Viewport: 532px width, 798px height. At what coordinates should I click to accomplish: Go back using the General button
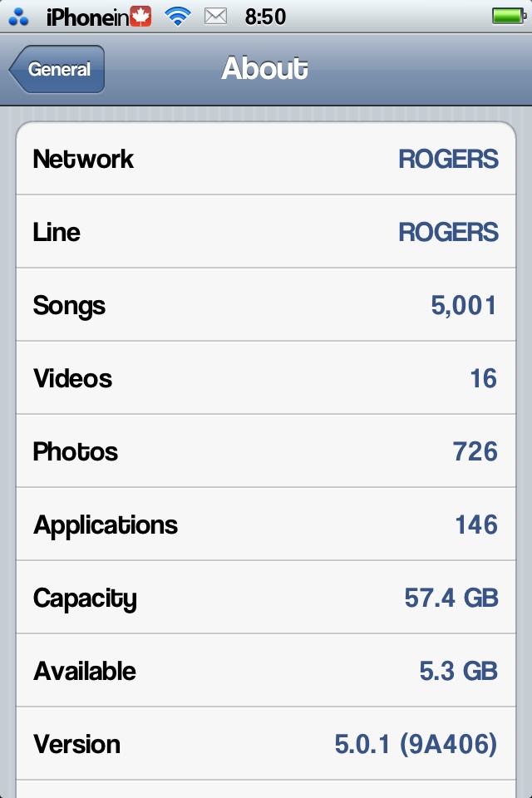point(57,69)
